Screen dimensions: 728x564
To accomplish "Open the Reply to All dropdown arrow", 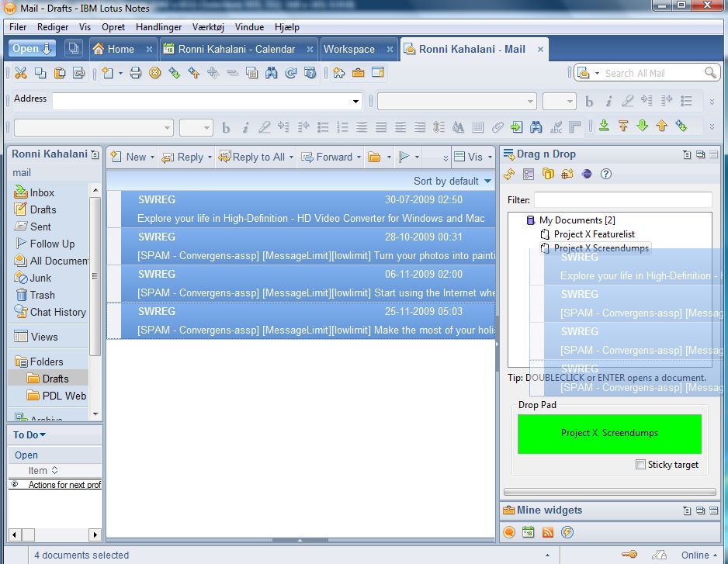I will 291,157.
